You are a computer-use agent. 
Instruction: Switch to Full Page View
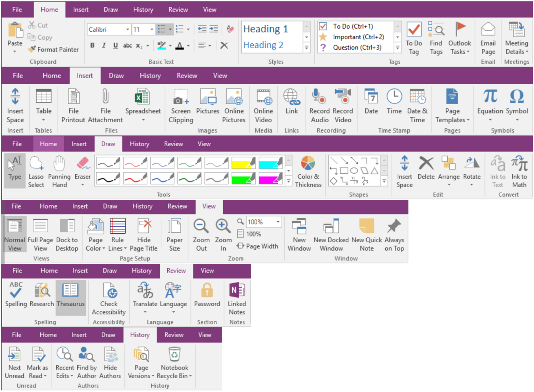point(40,235)
